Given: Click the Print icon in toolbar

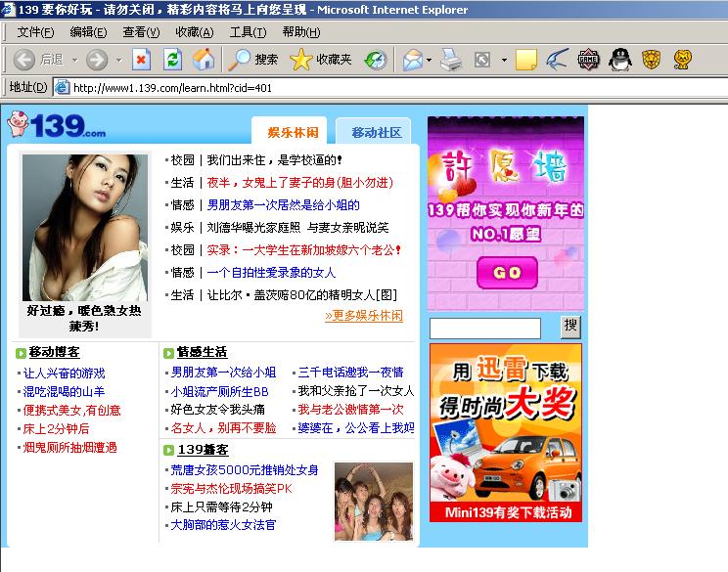Looking at the screenshot, I should click(450, 60).
